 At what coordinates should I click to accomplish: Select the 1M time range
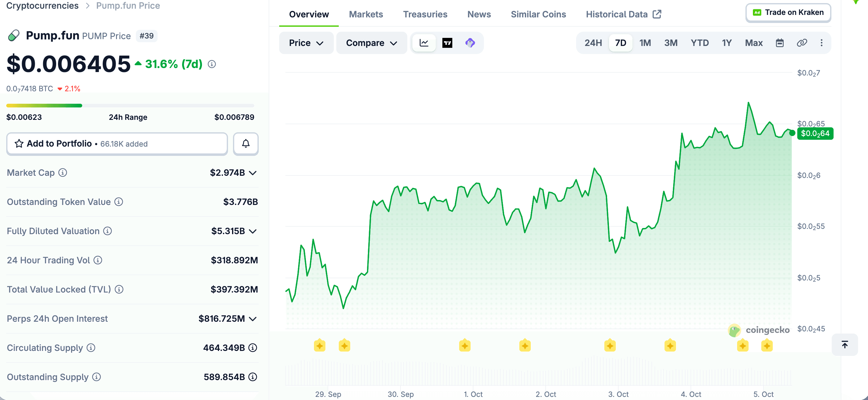[645, 43]
